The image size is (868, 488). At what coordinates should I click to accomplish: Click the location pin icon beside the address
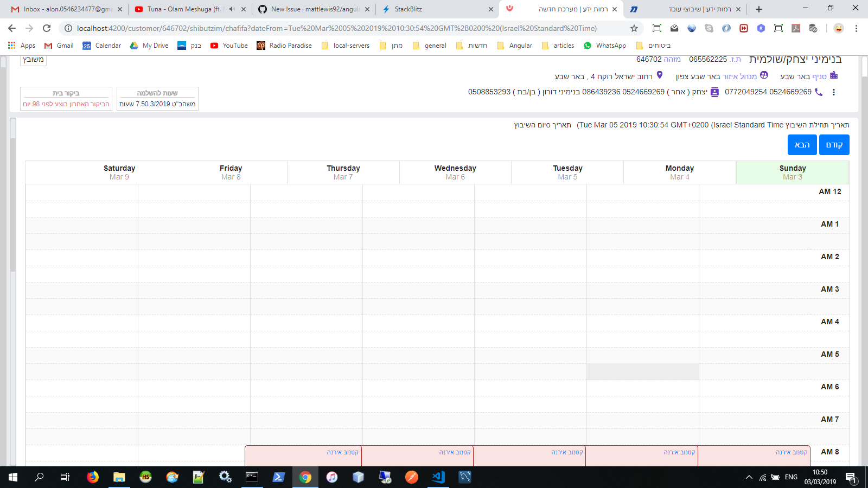coord(660,76)
